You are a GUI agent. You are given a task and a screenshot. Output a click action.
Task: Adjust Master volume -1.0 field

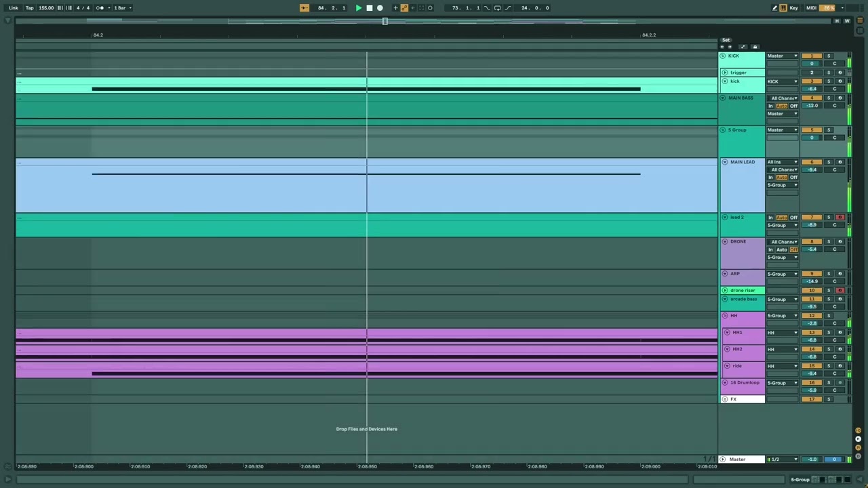812,460
